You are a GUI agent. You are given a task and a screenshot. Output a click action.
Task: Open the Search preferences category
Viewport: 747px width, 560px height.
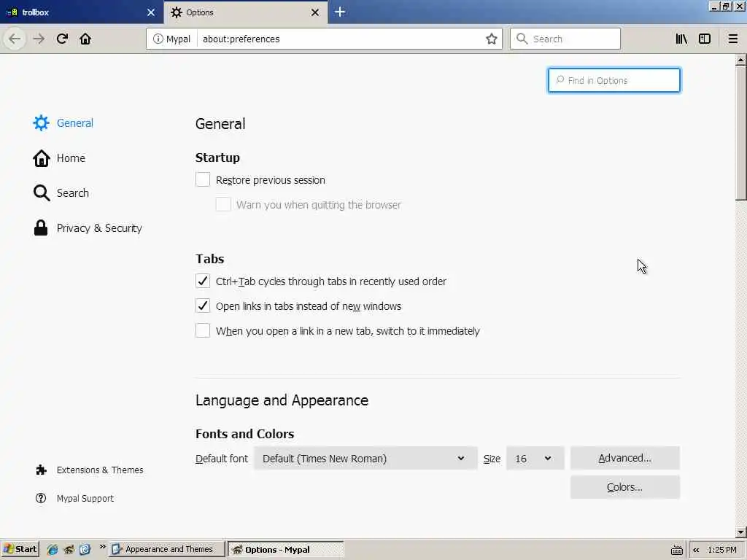coord(61,192)
